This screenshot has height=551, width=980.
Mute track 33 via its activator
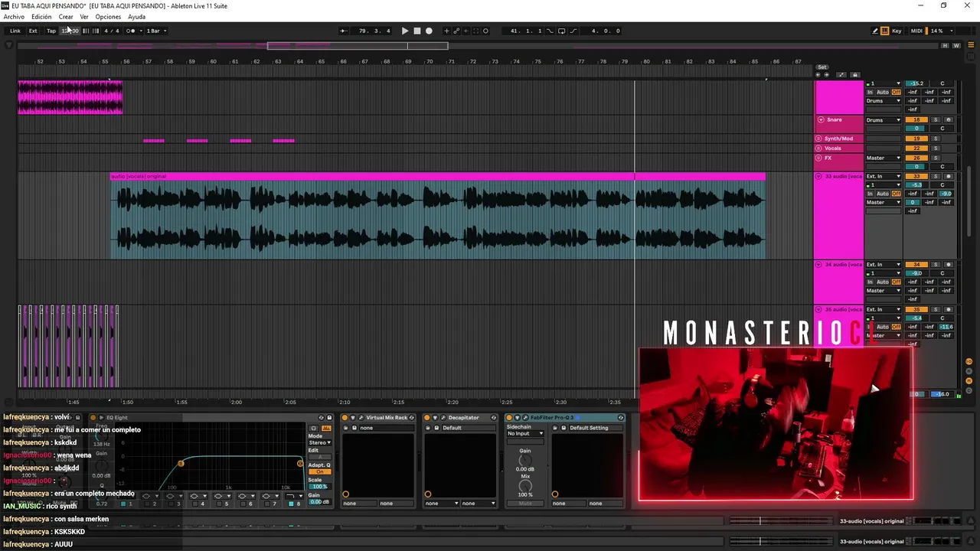point(916,177)
